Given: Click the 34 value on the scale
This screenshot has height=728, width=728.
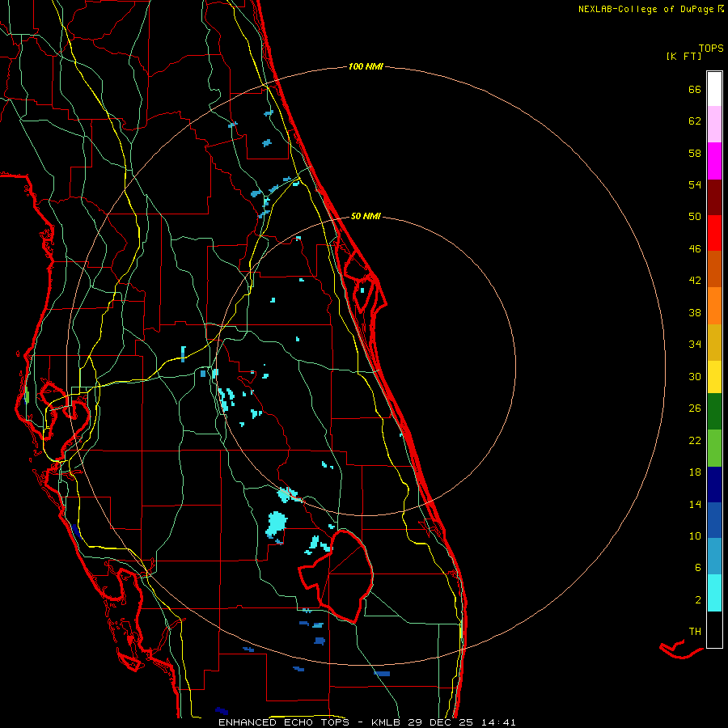Looking at the screenshot, I should tap(695, 345).
